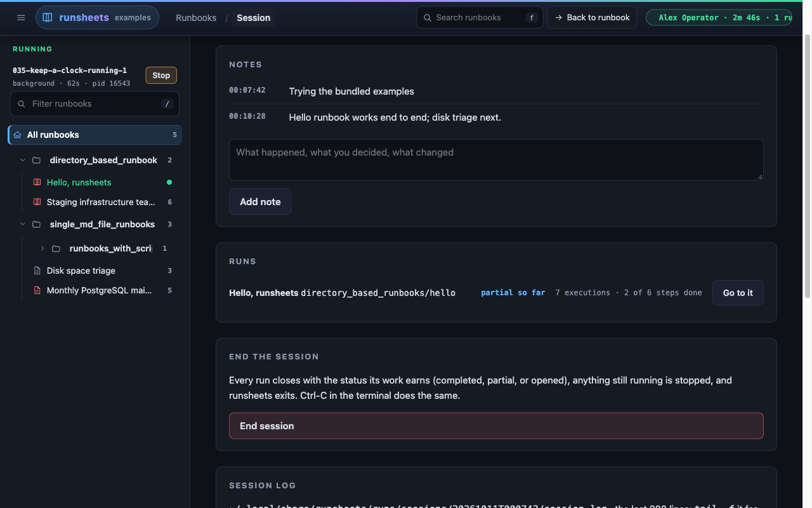Image resolution: width=812 pixels, height=508 pixels.
Task: Click the arrow icon in Back to runbook
Action: 558,18
